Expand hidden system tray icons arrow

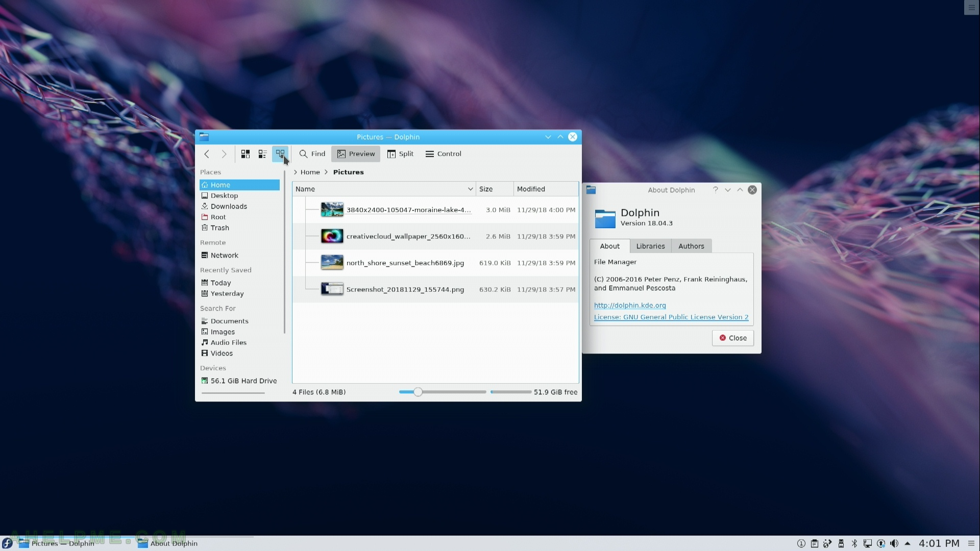pos(908,543)
